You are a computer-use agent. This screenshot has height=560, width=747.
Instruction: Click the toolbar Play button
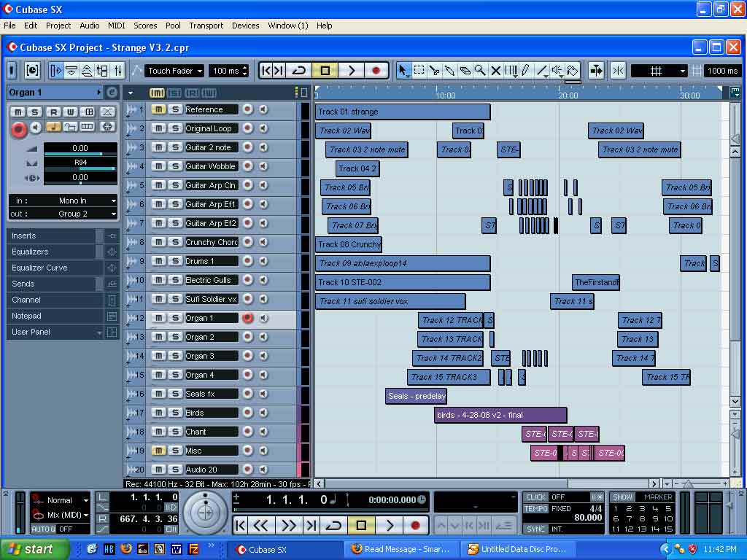click(x=351, y=71)
